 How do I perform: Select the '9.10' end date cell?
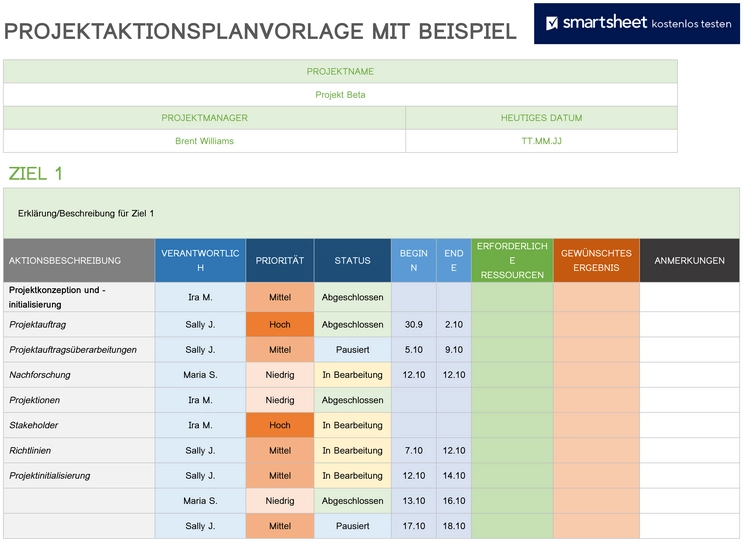click(453, 350)
